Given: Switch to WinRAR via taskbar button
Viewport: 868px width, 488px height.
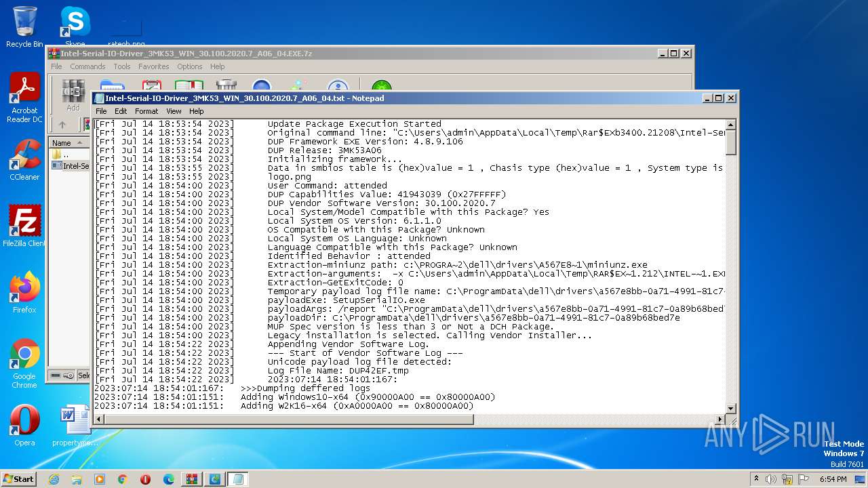Looking at the screenshot, I should tap(191, 479).
